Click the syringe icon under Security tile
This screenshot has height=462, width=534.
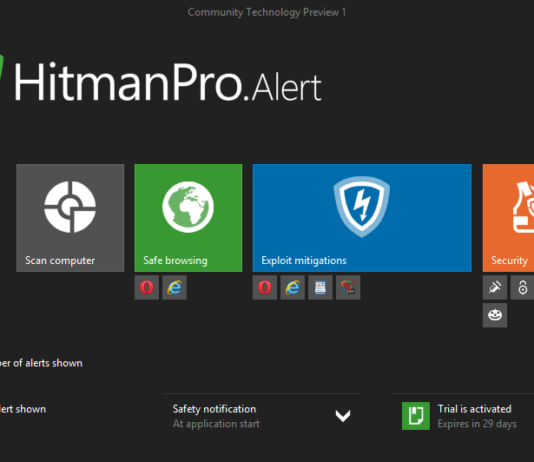[x=495, y=288]
